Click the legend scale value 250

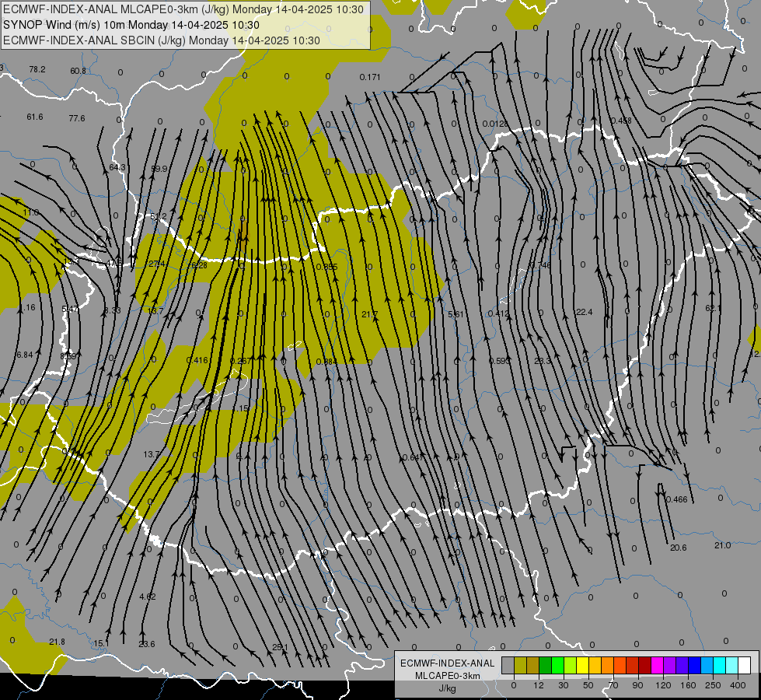click(x=713, y=685)
